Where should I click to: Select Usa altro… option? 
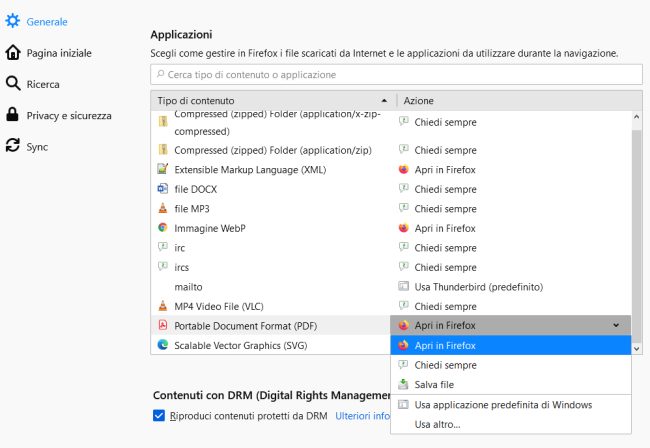(x=510, y=424)
